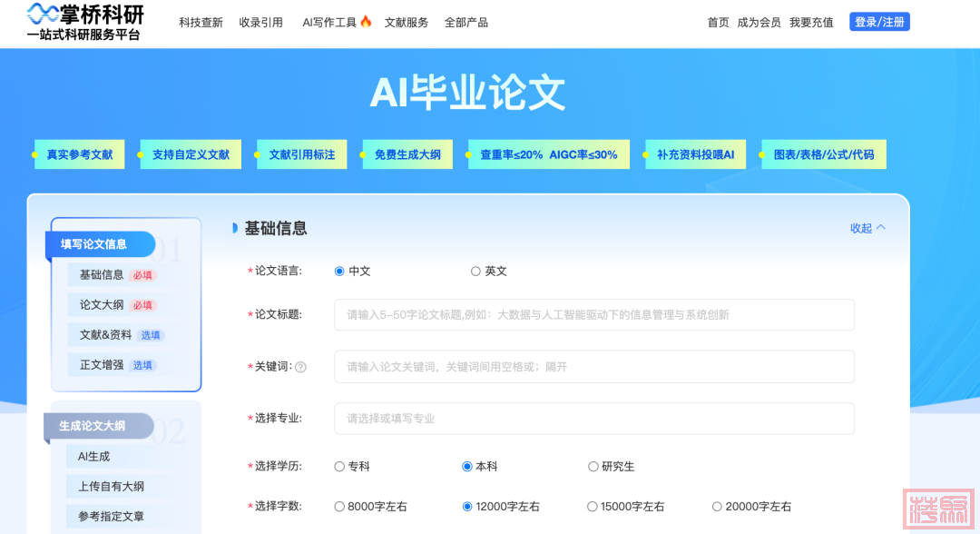Click the 登录/注册 button
980x534 pixels.
pos(879,22)
